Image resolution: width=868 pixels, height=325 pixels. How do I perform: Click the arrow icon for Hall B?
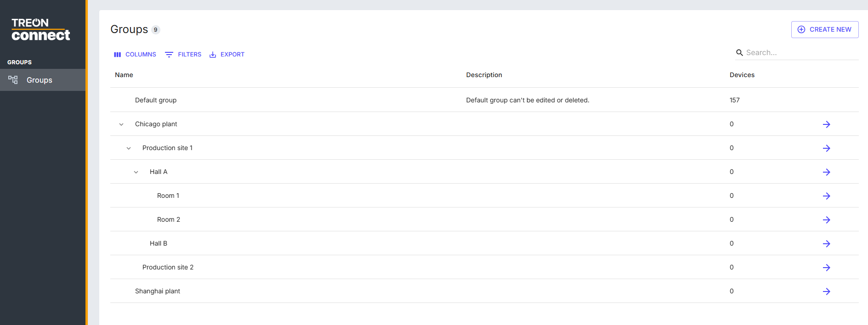click(826, 244)
